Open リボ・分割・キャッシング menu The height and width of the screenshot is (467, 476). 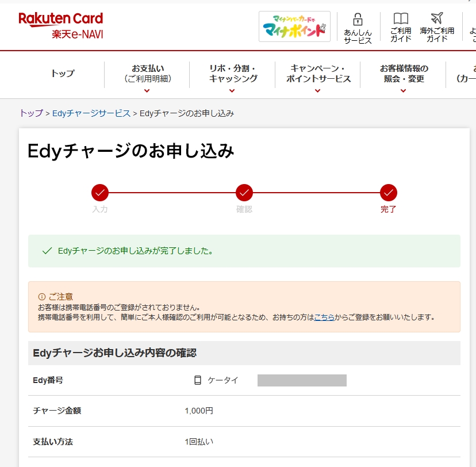pyautogui.click(x=232, y=74)
